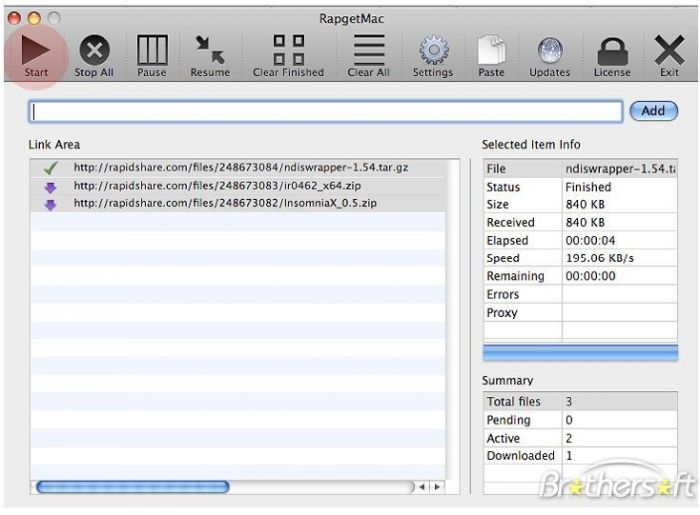Click the Add button
Viewport: 700px width, 515px height.
click(654, 111)
